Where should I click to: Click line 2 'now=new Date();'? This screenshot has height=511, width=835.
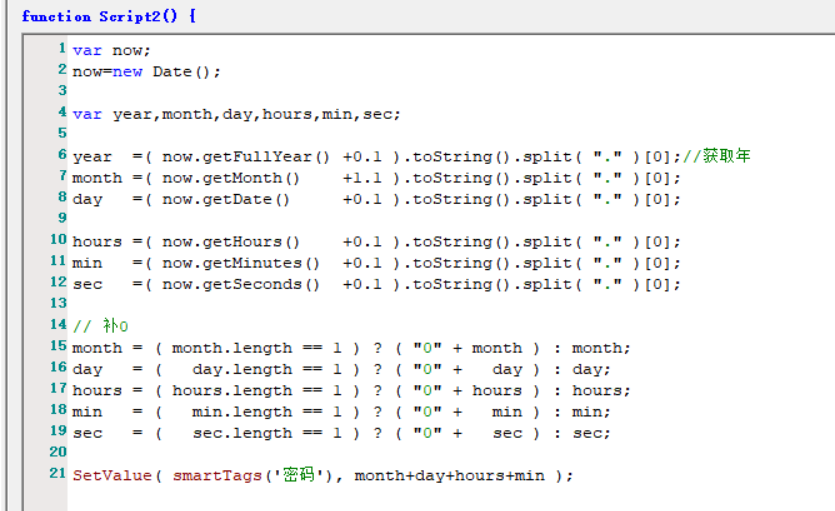pyautogui.click(x=146, y=72)
